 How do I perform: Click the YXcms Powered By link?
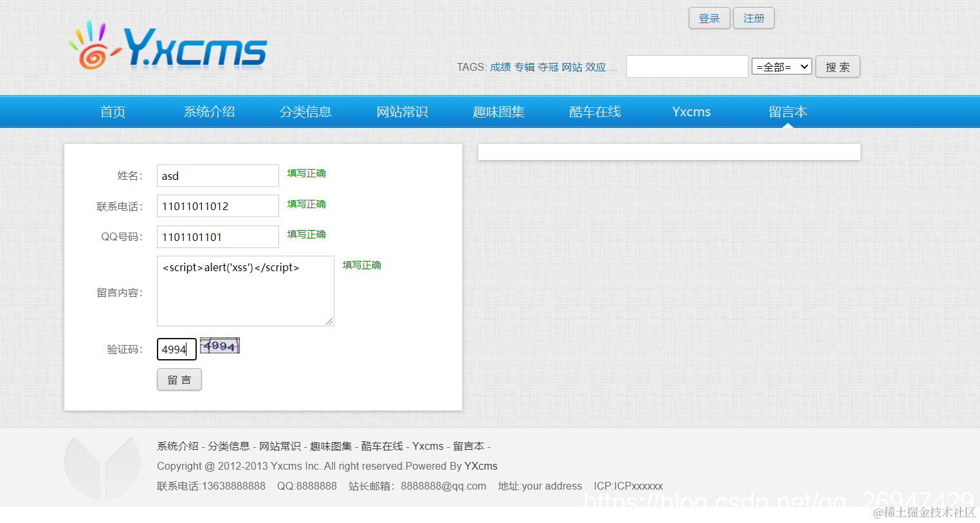481,466
